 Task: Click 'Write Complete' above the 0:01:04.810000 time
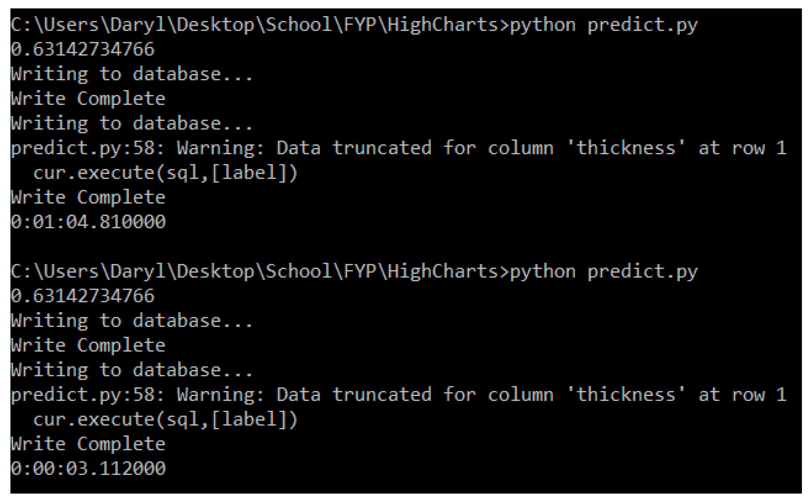tap(88, 197)
